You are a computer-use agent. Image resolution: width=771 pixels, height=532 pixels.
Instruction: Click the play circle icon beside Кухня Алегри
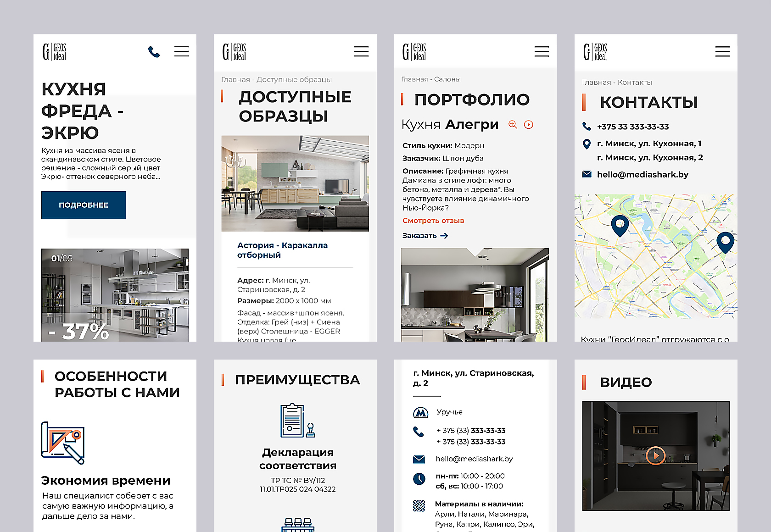tap(529, 125)
